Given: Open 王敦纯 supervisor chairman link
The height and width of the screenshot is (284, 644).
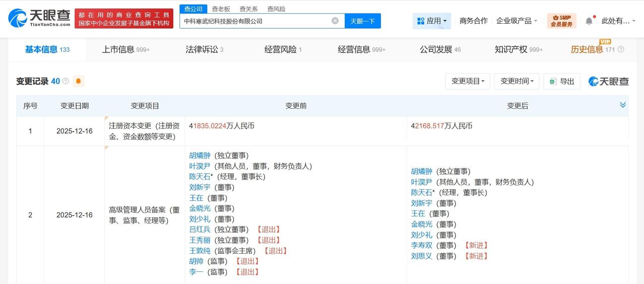Looking at the screenshot, I should pyautogui.click(x=200, y=251).
